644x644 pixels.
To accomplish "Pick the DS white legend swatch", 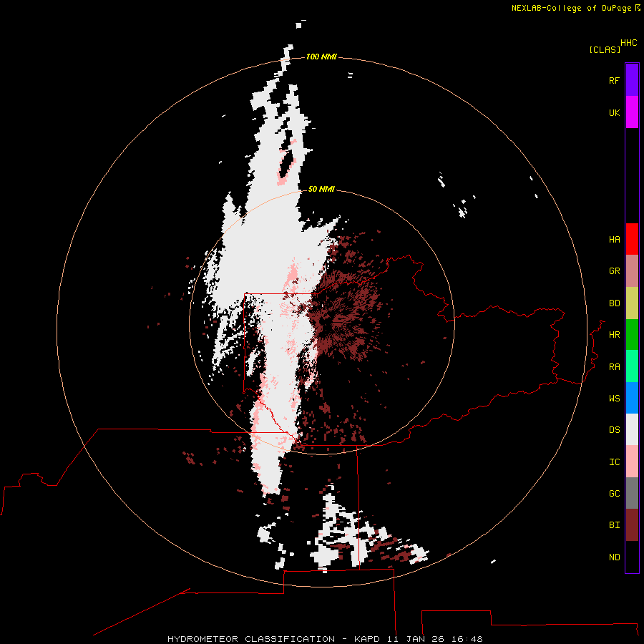I will (x=632, y=429).
